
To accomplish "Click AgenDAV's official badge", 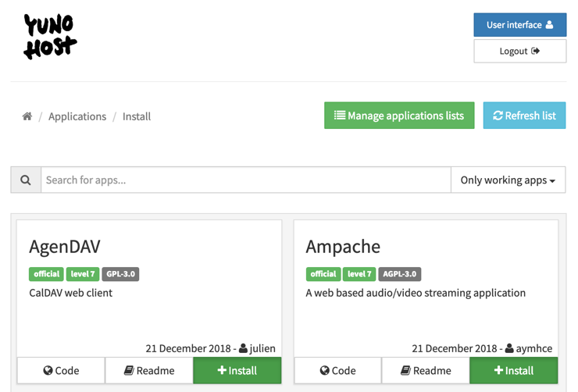I will 46,274.
